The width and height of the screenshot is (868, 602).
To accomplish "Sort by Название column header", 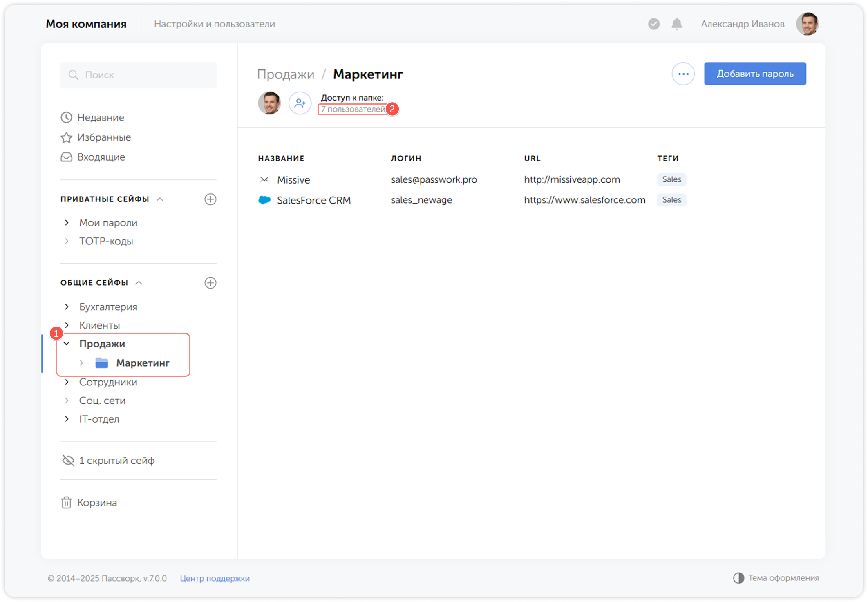I will 281,159.
